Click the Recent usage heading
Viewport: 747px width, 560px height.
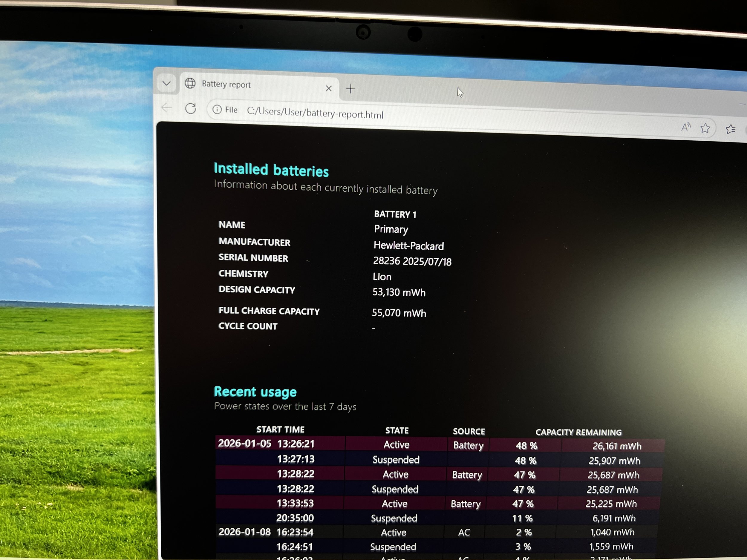click(x=255, y=392)
